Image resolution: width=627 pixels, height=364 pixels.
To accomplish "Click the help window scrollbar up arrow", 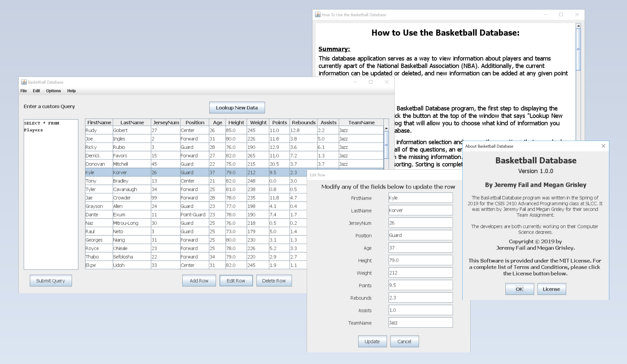I will click(578, 26).
